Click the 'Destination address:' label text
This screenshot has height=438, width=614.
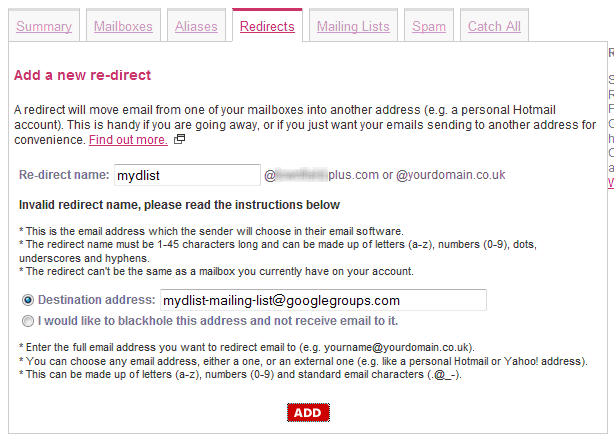tap(97, 300)
